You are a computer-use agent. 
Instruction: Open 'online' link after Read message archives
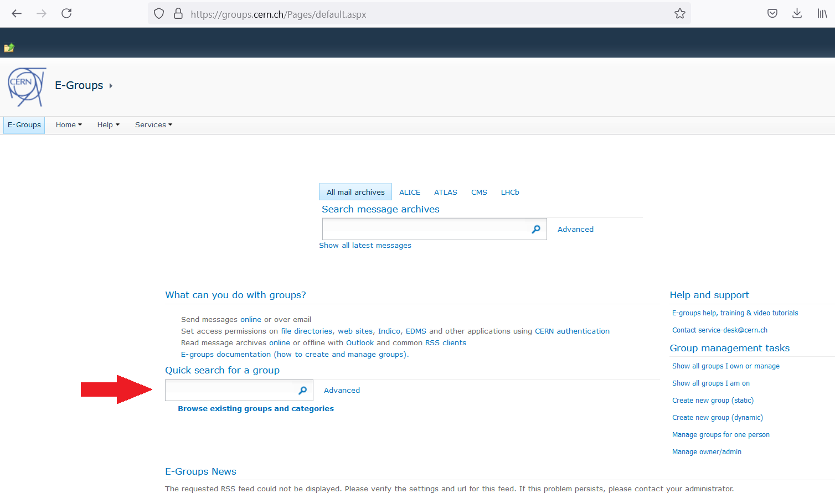click(280, 343)
